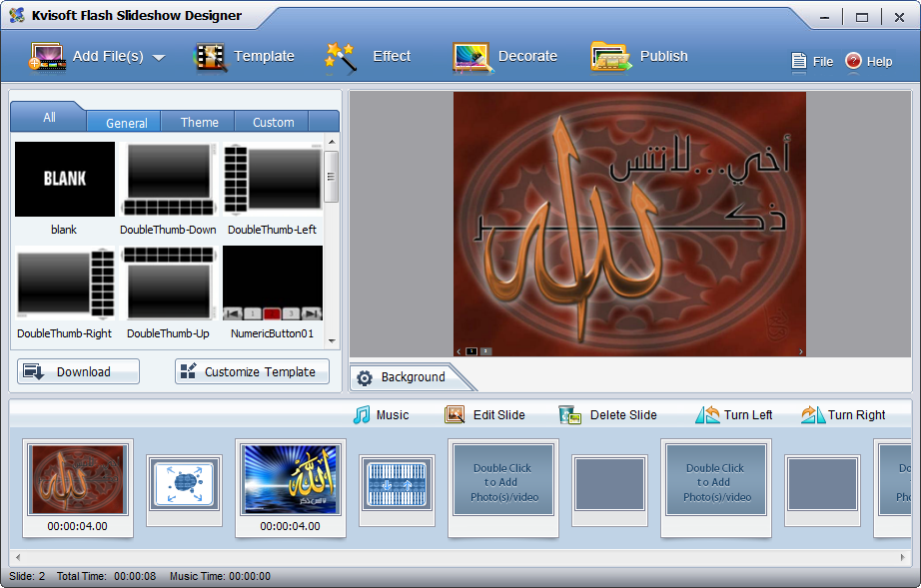Image resolution: width=921 pixels, height=588 pixels.
Task: Click the Turn Right rotate icon
Action: click(813, 415)
